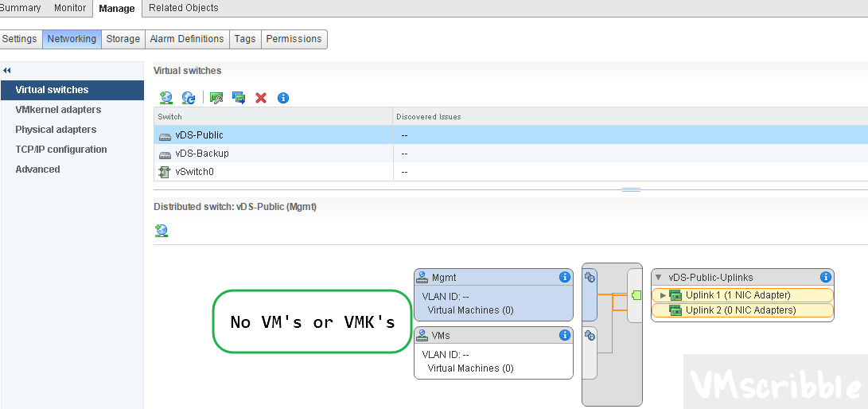This screenshot has width=868, height=409.
Task: Click the policy icon beside the Mgmt port group
Action: pos(590,277)
